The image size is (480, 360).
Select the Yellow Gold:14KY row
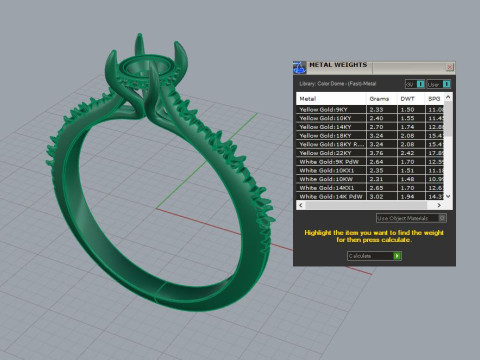click(370, 127)
